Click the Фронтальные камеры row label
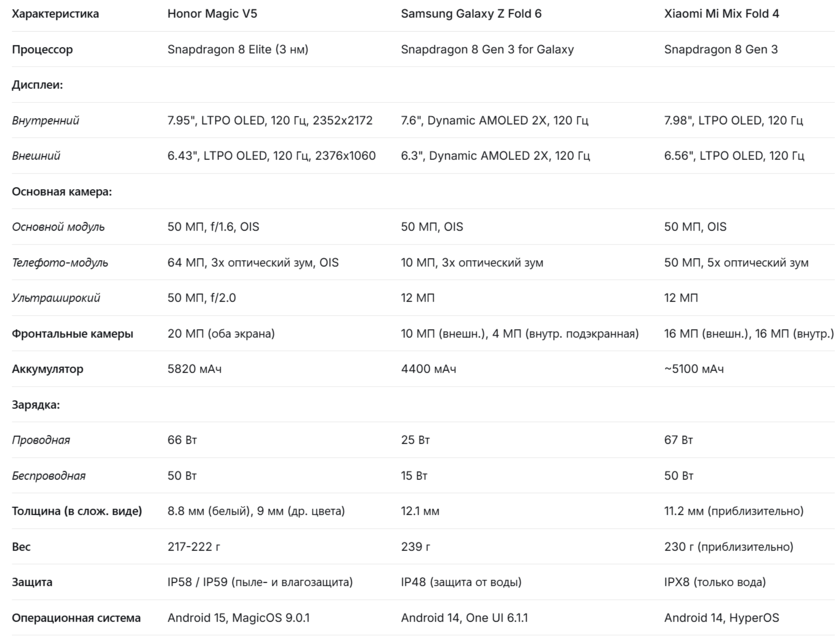Viewport: 840px width, 640px height. [72, 334]
